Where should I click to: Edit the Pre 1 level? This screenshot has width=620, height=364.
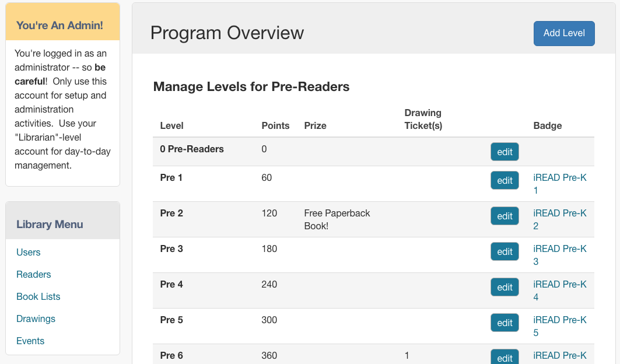click(x=505, y=180)
